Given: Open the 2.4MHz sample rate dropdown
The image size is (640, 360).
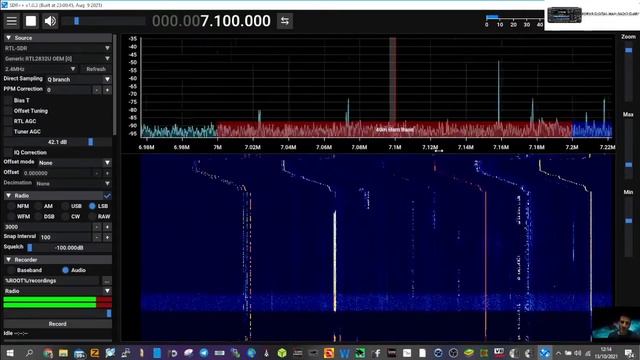Looking at the screenshot, I should pos(40,69).
